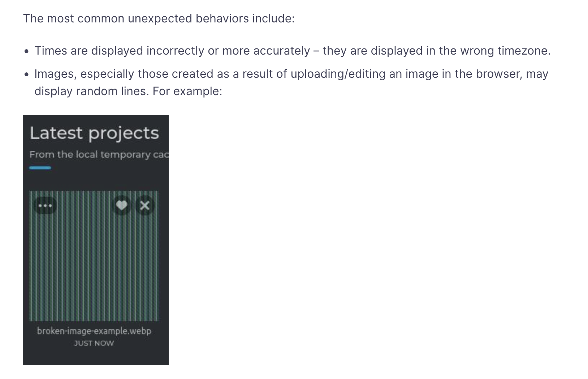The image size is (588, 379).
Task: Open the three-dots menu on the project thumbnail
Action: [x=45, y=206]
